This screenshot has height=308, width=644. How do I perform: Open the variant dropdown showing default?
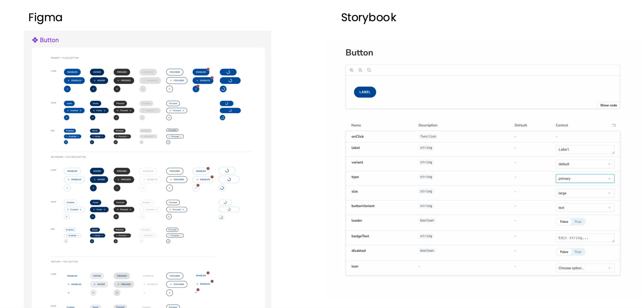(585, 164)
